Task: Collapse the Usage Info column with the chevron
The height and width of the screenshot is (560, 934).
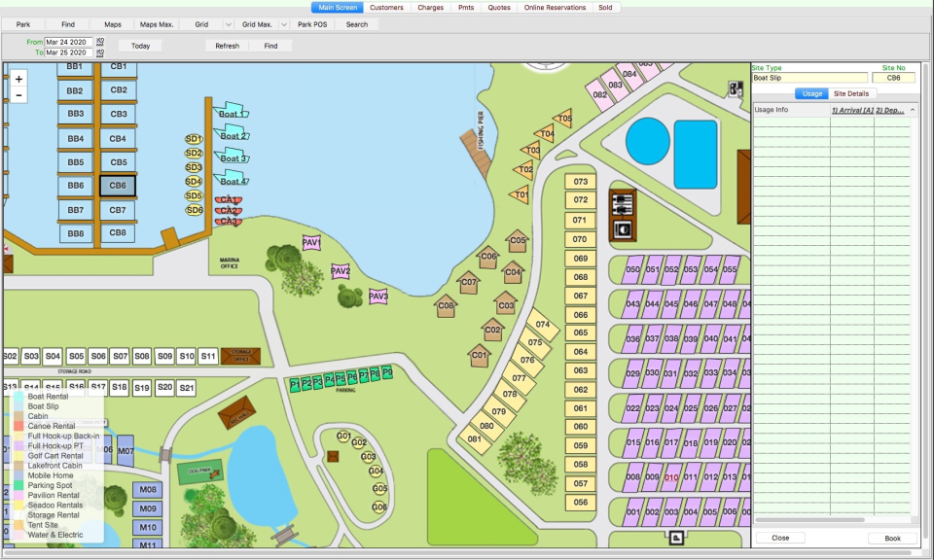Action: tap(914, 109)
